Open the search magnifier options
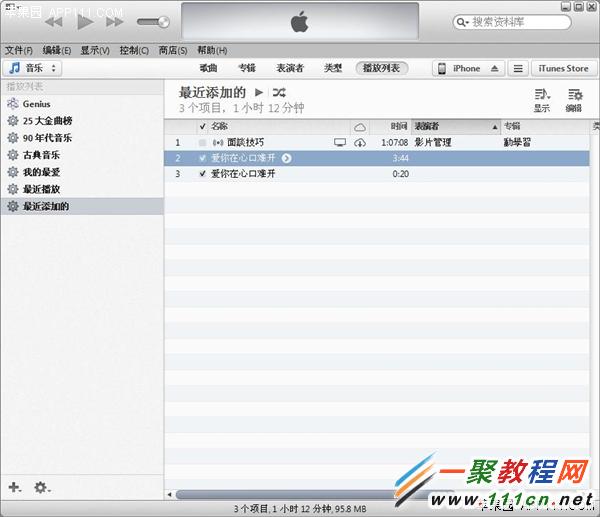Image resolution: width=600 pixels, height=517 pixels. pyautogui.click(x=463, y=22)
